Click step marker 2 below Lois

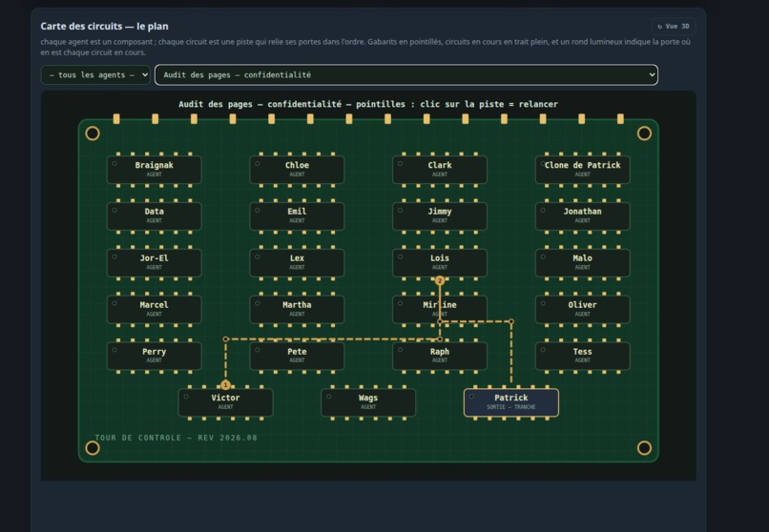point(440,280)
